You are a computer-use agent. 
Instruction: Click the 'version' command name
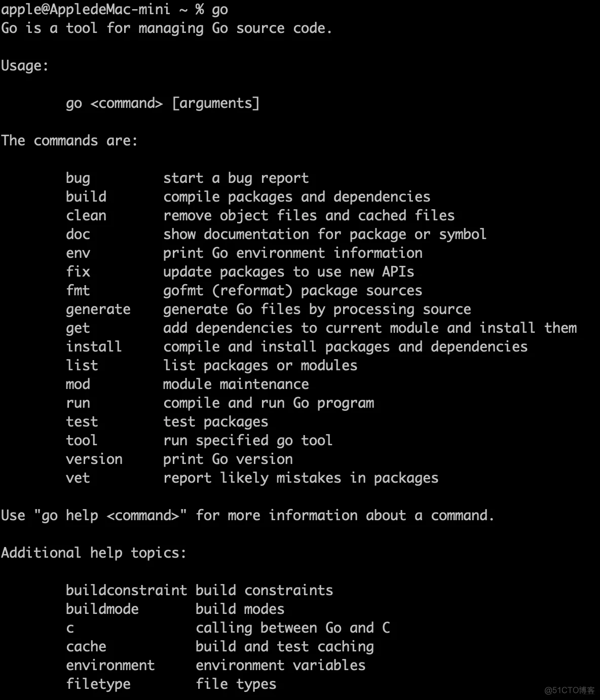pyautogui.click(x=94, y=459)
